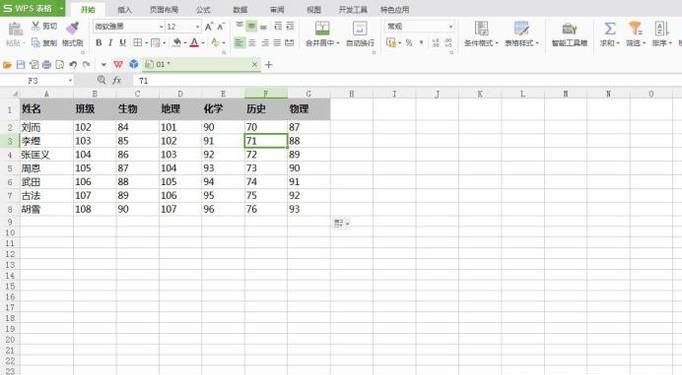
Task: Switch to the 页面布局 tab
Action: coord(164,10)
